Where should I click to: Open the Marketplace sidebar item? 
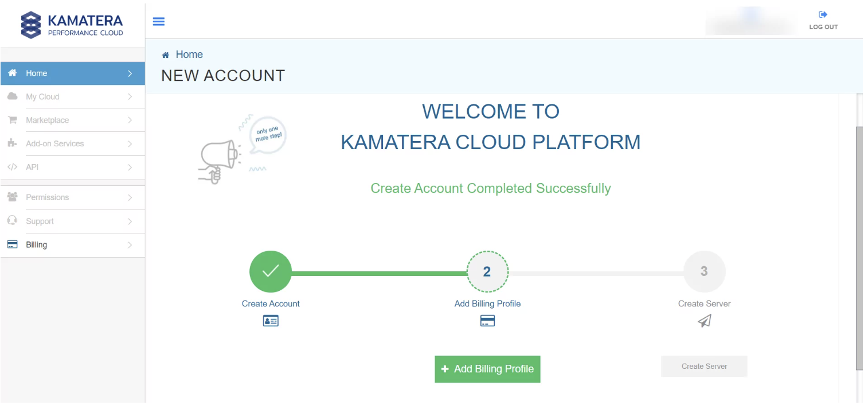click(72, 120)
